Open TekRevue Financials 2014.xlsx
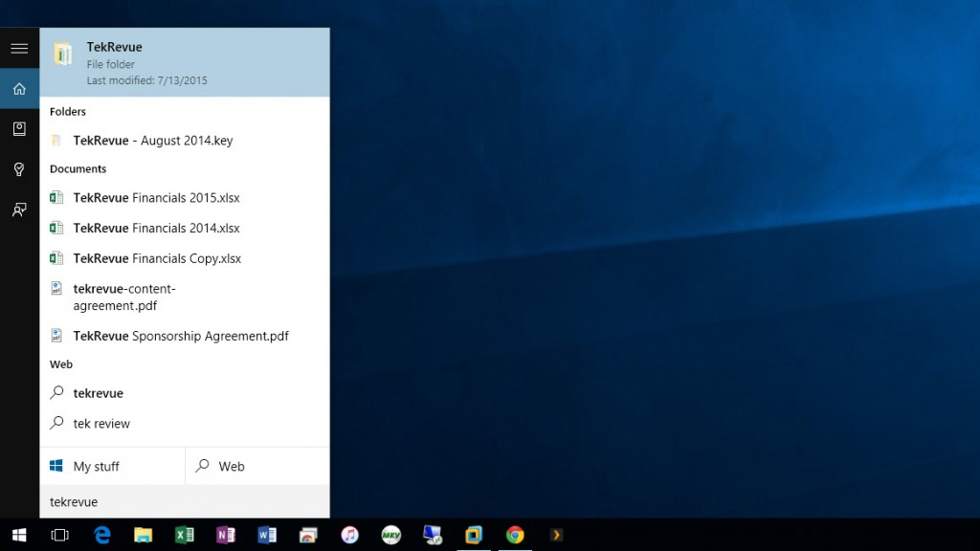The image size is (980, 551). (156, 229)
